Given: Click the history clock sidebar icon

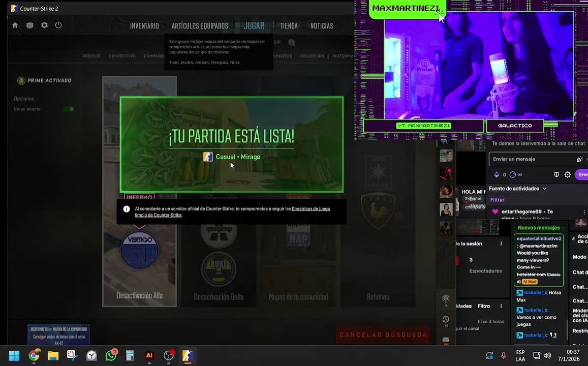Looking at the screenshot, I should [x=446, y=320].
